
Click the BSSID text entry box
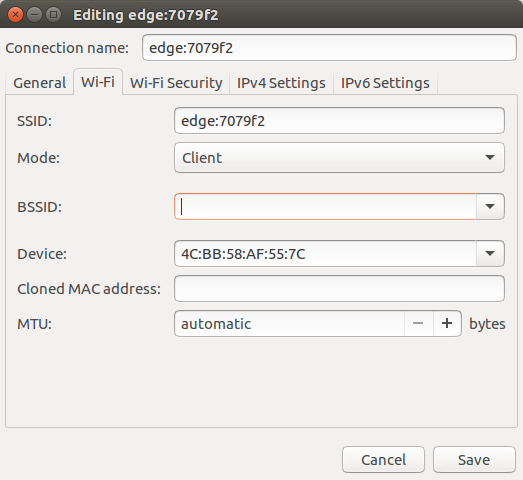point(325,206)
